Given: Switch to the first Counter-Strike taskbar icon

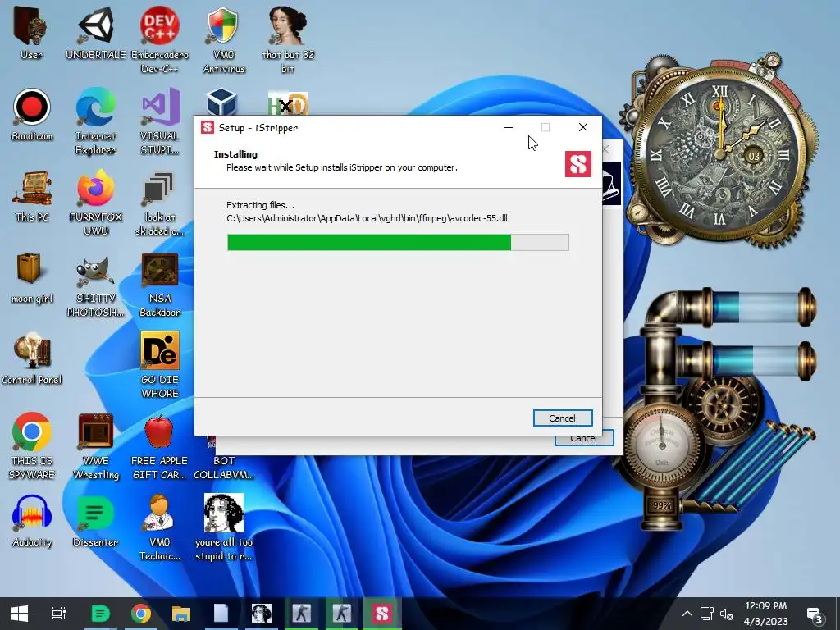Looking at the screenshot, I should click(x=302, y=614).
